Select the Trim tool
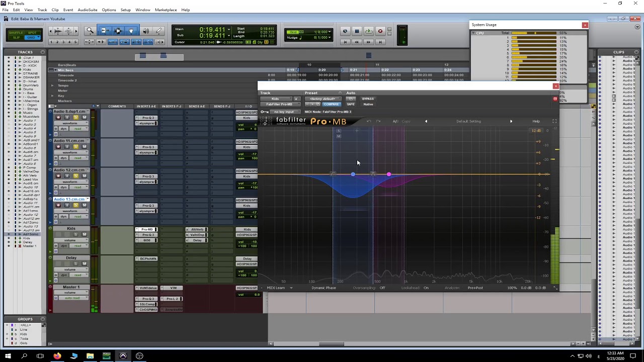 click(104, 31)
